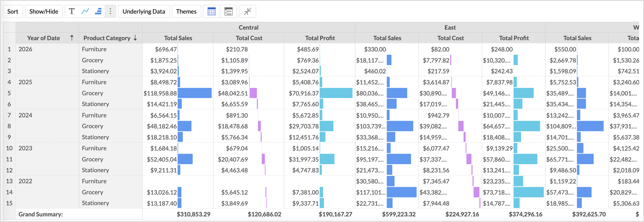Click the 2025 Grocery Central sales data bar
This screenshot has width=644, height=222.
pyautogui.click(x=194, y=93)
